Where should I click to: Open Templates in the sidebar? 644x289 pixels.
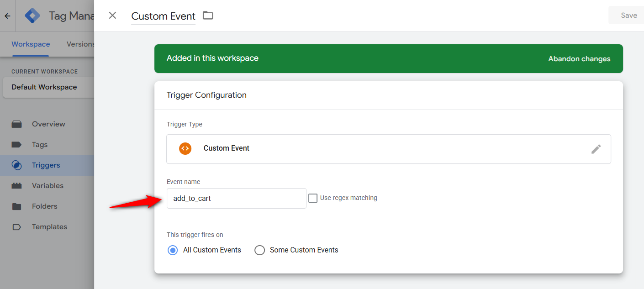[x=49, y=227]
